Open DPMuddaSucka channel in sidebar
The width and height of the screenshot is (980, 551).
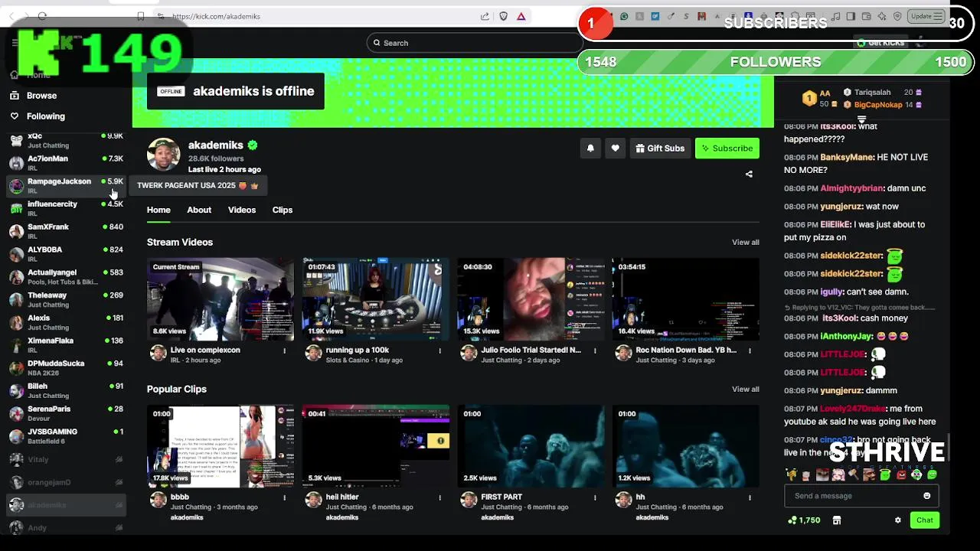tap(66, 368)
